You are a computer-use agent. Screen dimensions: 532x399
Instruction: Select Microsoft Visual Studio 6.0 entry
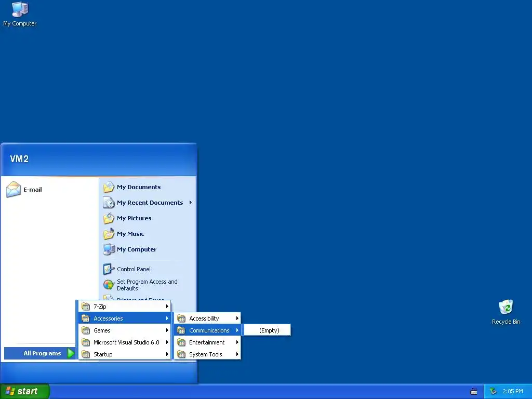tap(125, 342)
